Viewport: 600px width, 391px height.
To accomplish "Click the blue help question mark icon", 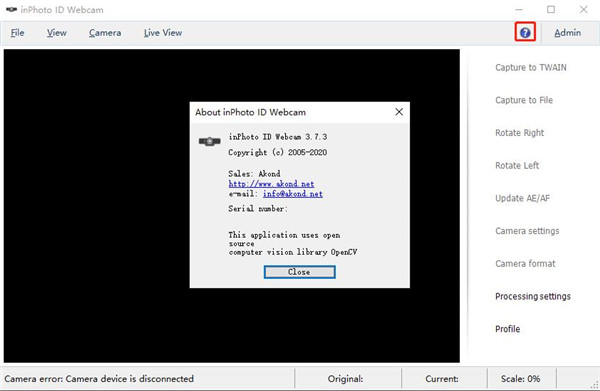I will [x=525, y=33].
